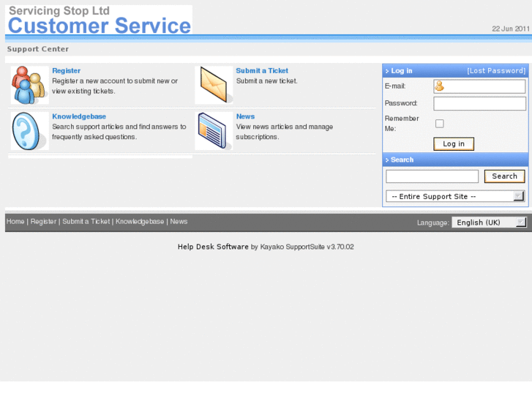Click the Log in panel header
This screenshot has width=532, height=399.
pyautogui.click(x=455, y=70)
